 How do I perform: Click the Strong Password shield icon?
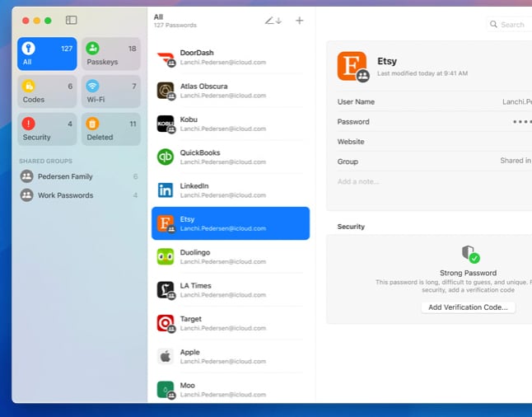pos(470,254)
